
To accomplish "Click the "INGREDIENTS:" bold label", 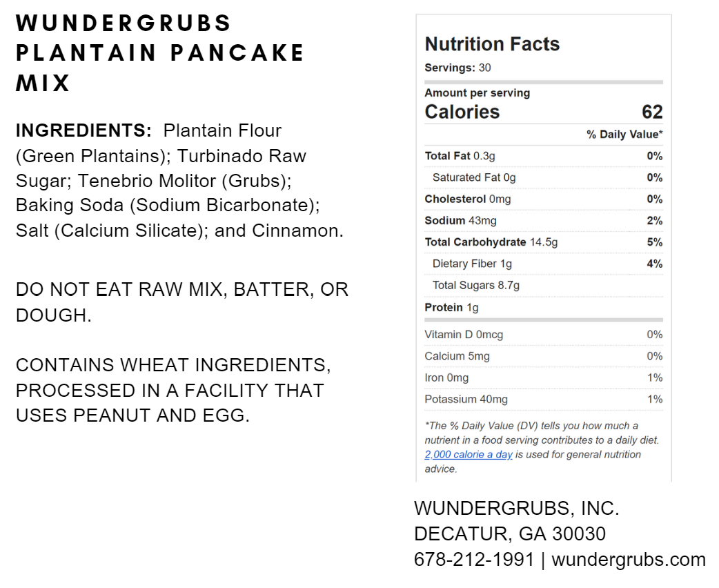I will (x=83, y=130).
